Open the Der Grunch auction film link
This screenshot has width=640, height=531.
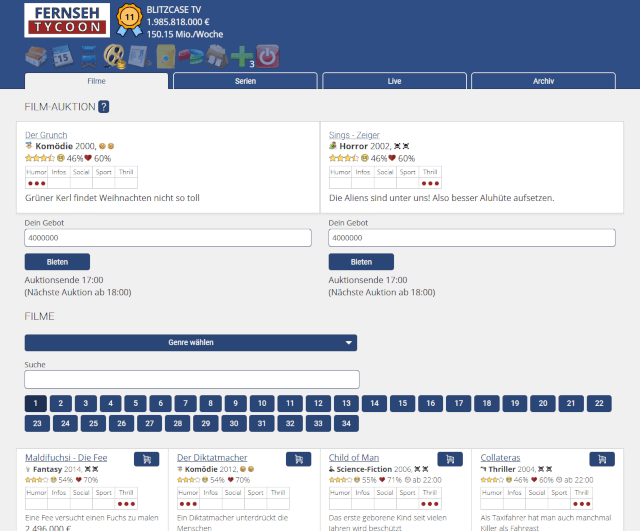click(x=46, y=135)
